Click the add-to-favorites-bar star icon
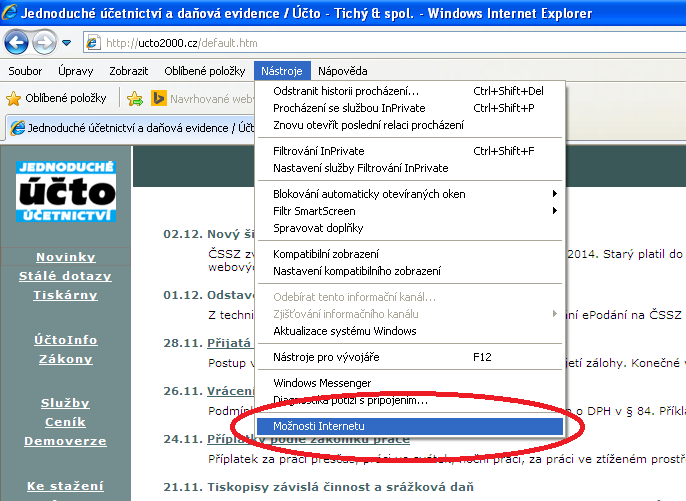 135,99
